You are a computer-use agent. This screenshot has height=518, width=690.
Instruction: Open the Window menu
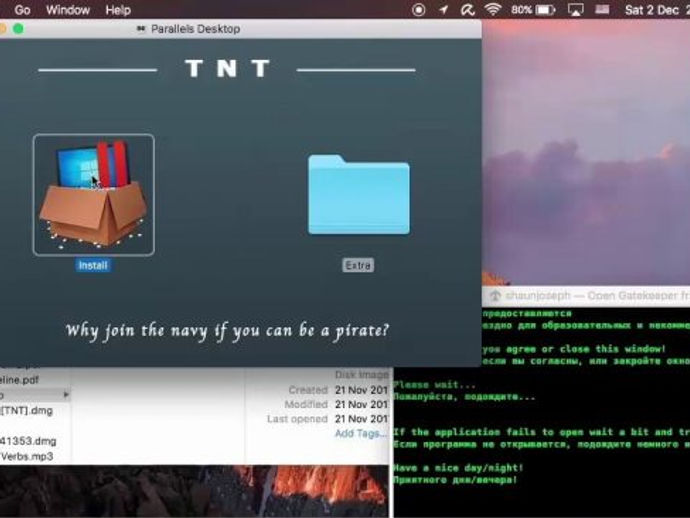tap(68, 10)
